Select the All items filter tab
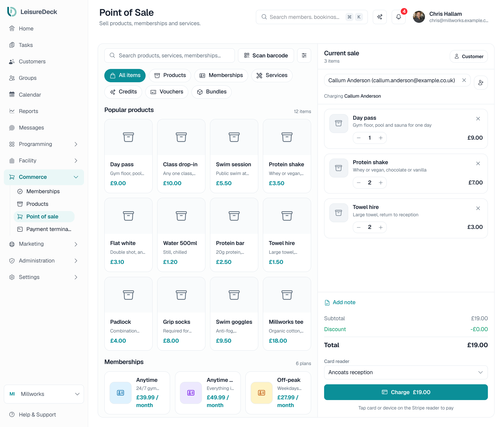 pos(125,75)
